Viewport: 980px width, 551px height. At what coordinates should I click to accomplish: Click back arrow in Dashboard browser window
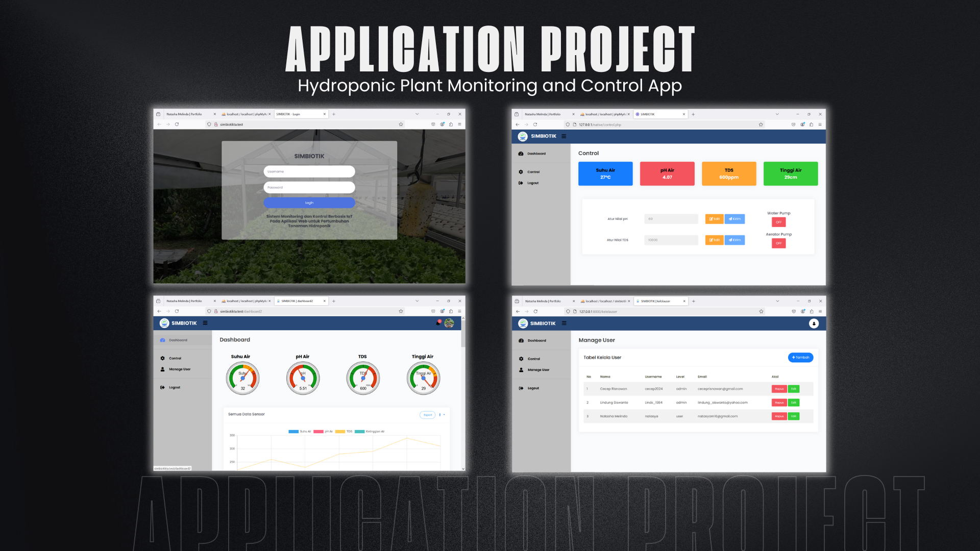[x=159, y=311]
